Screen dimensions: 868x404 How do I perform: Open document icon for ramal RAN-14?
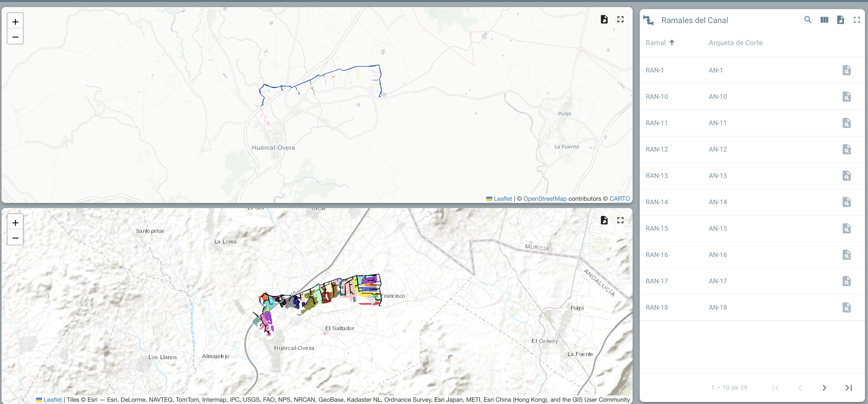pos(846,202)
